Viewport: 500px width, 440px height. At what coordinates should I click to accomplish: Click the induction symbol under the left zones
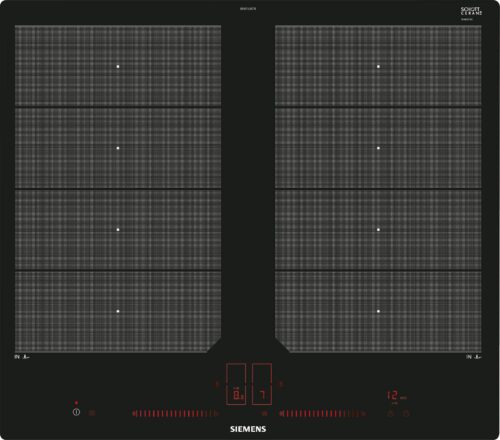(x=22, y=357)
